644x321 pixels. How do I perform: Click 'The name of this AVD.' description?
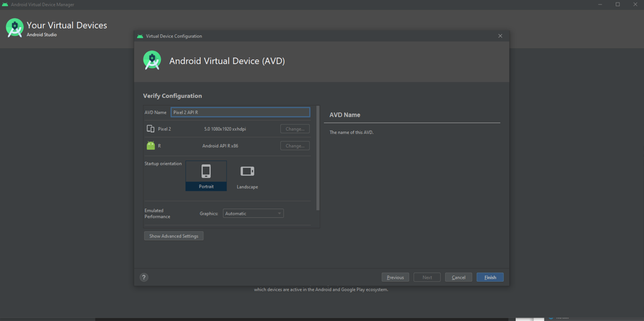click(352, 132)
